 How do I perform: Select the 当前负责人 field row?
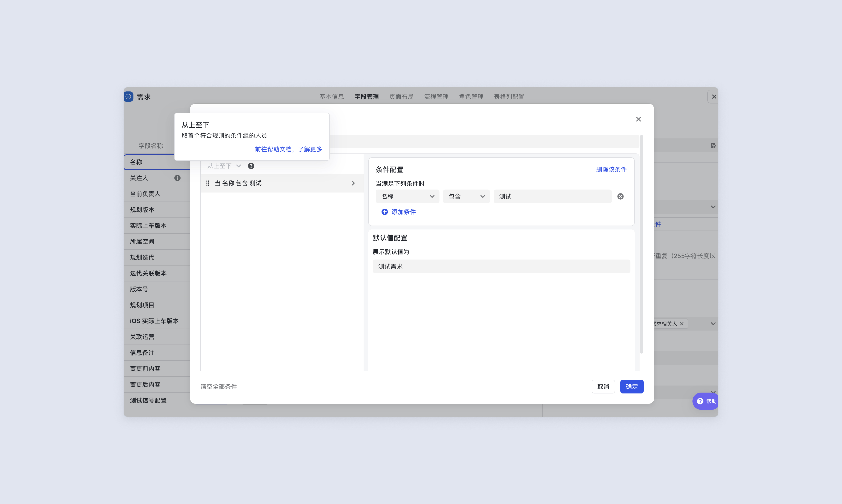[x=157, y=194]
